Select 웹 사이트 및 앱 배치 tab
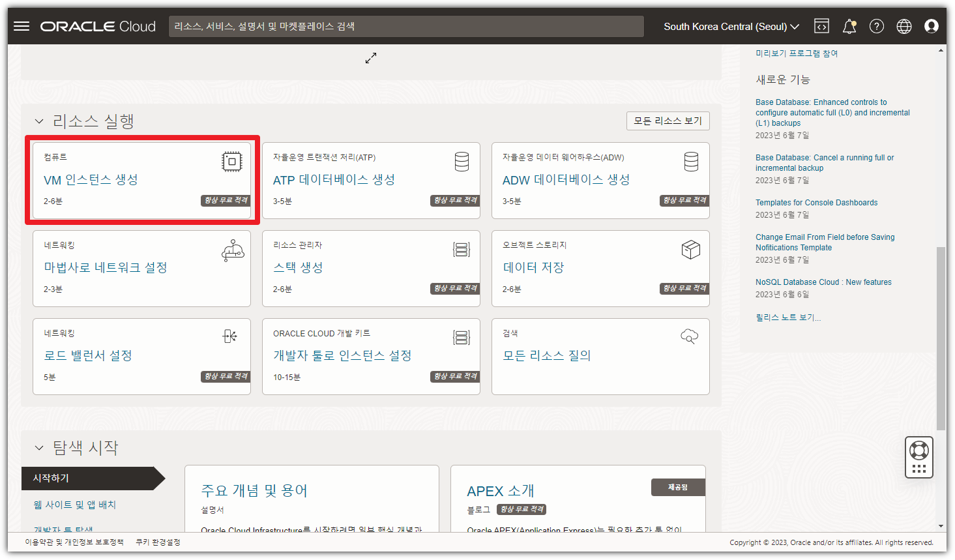 pyautogui.click(x=75, y=505)
